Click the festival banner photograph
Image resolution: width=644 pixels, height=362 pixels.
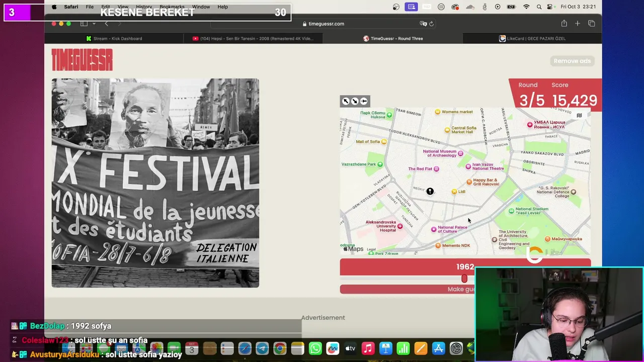click(x=155, y=183)
